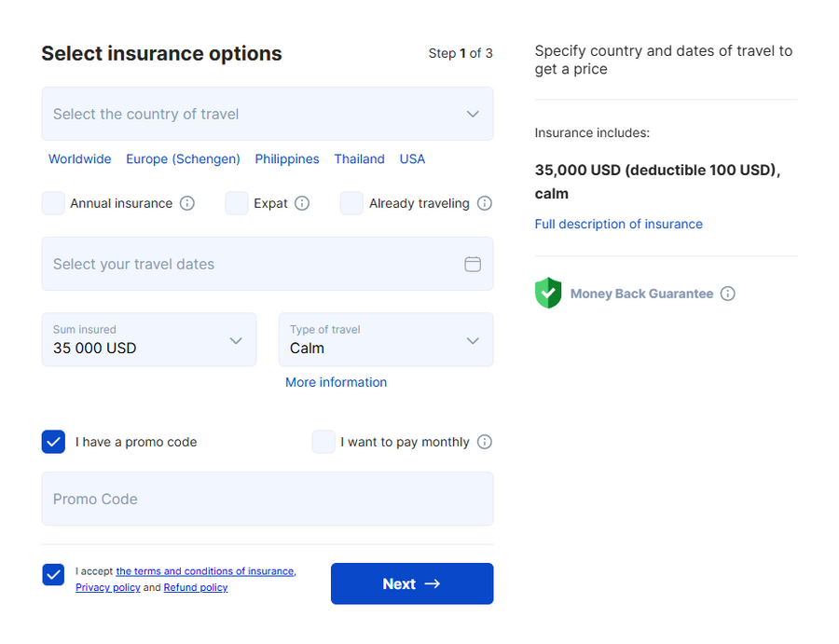Click info icon next to Money Back Guarantee
This screenshot has height=644, width=839.
pyautogui.click(x=728, y=294)
